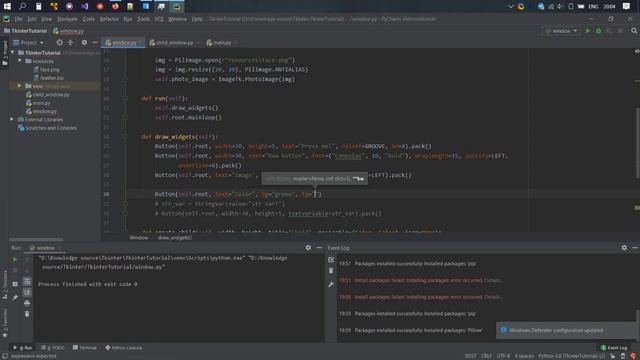Click Project panel horizontal scrollbar
The width and height of the screenshot is (640, 360).
point(36,239)
